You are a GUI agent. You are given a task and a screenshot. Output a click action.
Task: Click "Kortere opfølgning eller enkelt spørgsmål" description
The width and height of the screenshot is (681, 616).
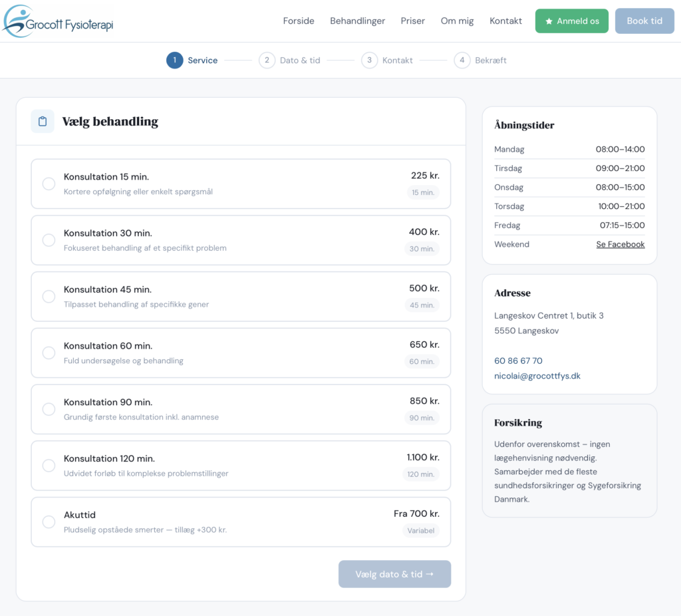click(138, 192)
